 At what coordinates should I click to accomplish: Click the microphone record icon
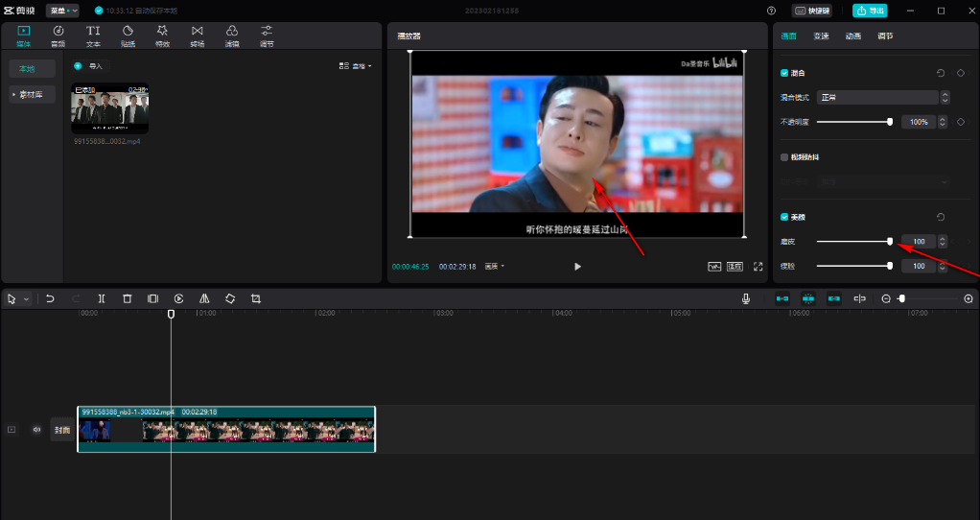[746, 298]
